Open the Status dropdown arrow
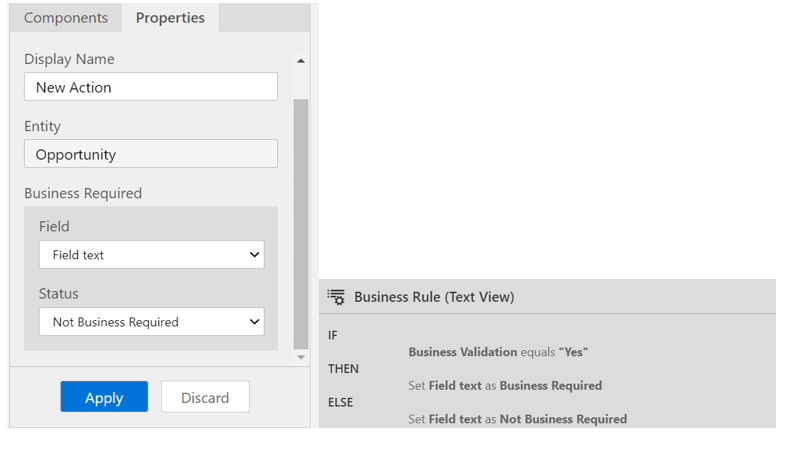The image size is (800, 451). coord(254,322)
